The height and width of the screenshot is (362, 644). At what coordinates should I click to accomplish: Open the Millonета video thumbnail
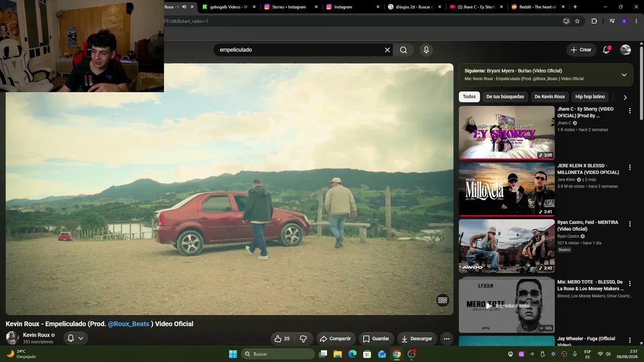[x=507, y=190]
